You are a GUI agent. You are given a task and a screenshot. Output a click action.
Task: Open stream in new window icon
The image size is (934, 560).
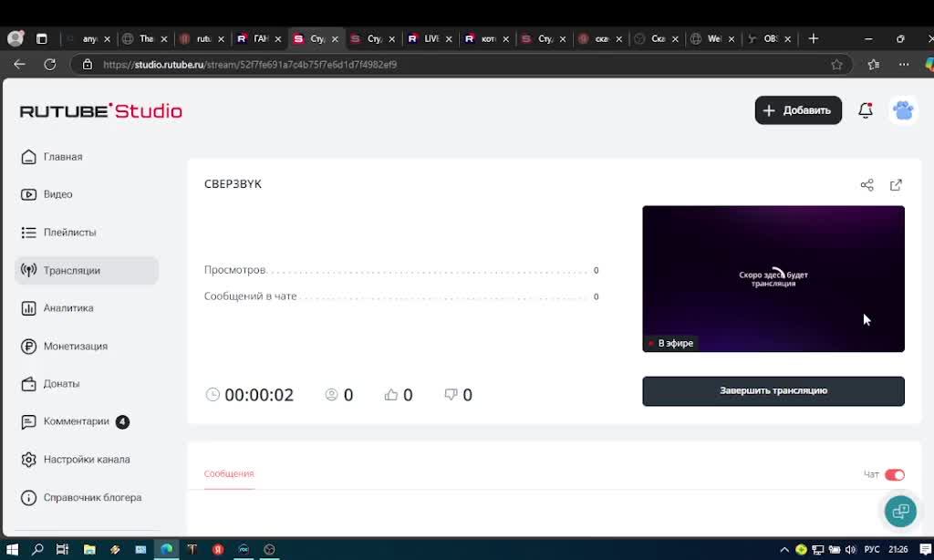click(896, 185)
